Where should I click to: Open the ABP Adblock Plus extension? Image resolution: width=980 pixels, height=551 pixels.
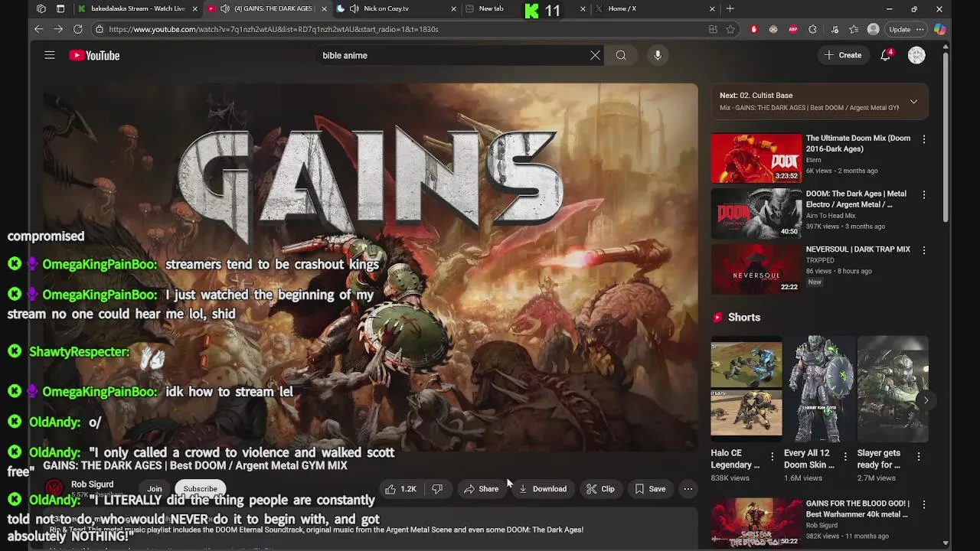(793, 29)
